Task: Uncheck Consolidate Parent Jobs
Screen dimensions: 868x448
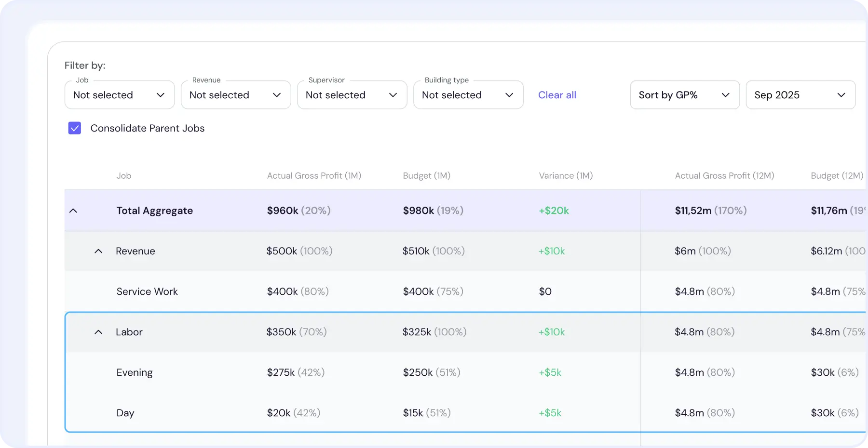Action: (75, 128)
